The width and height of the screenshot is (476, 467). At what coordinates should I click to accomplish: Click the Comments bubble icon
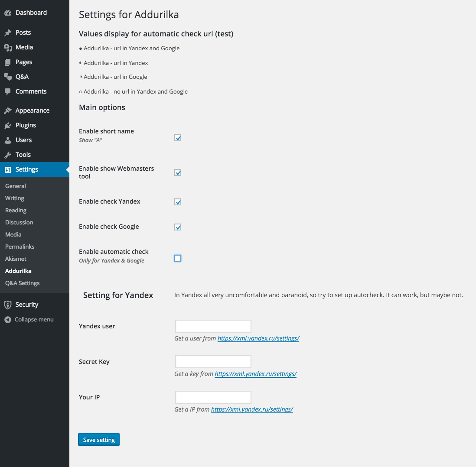tap(8, 92)
